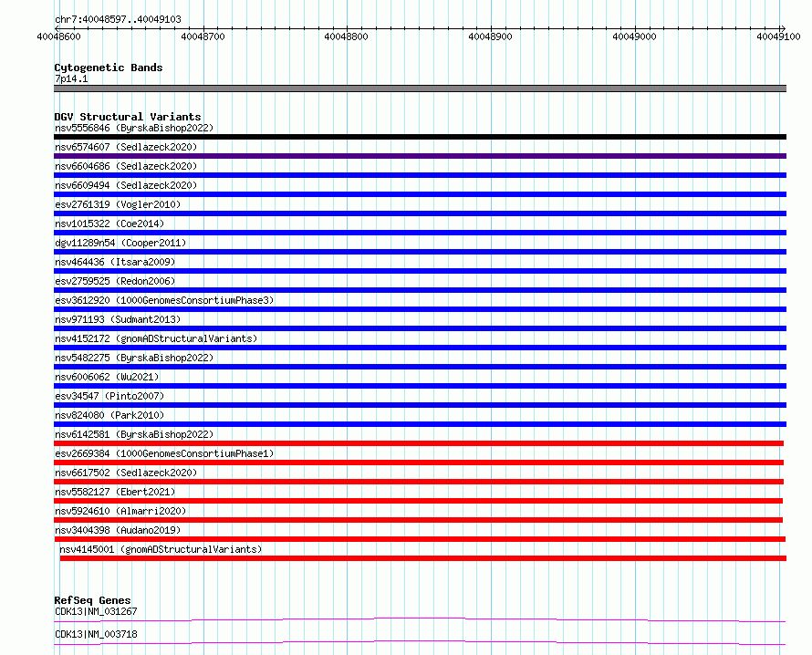Open the DGV Structural Variants track title
812x655 pixels.
[x=128, y=117]
